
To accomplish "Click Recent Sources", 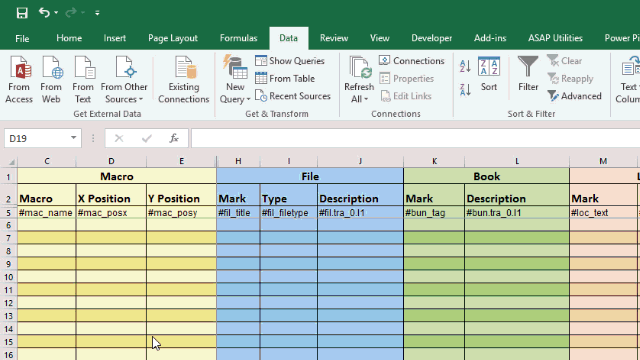I will (x=293, y=96).
